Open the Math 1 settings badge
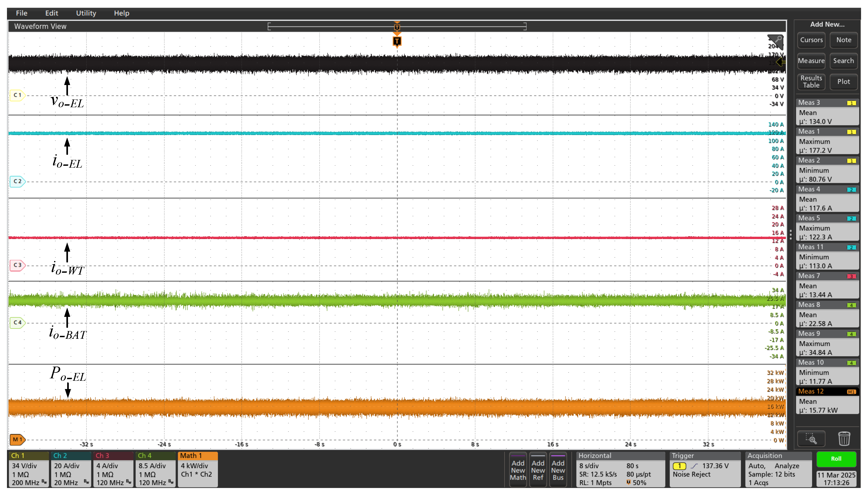868x496 pixels. click(198, 470)
